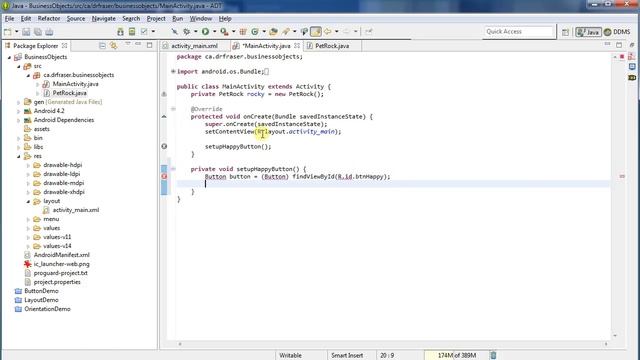The image size is (640, 360).
Task: Open the Debug dropdown arrow
Action: pos(196,31)
